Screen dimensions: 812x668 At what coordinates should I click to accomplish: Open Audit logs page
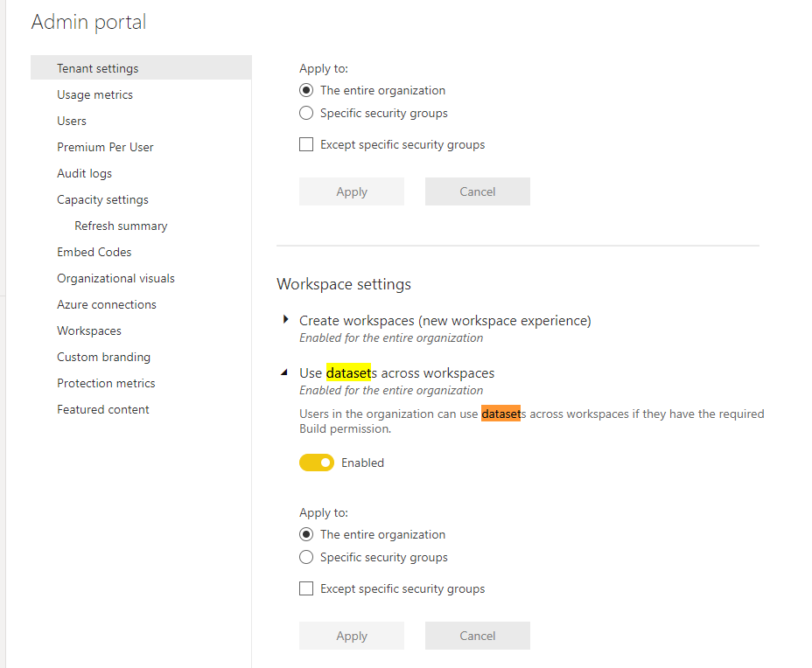pyautogui.click(x=84, y=173)
